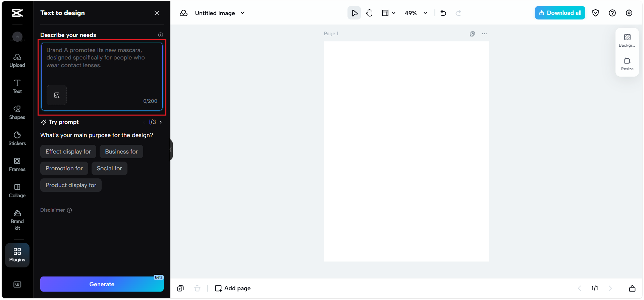
Task: Click Add page button
Action: click(x=233, y=288)
